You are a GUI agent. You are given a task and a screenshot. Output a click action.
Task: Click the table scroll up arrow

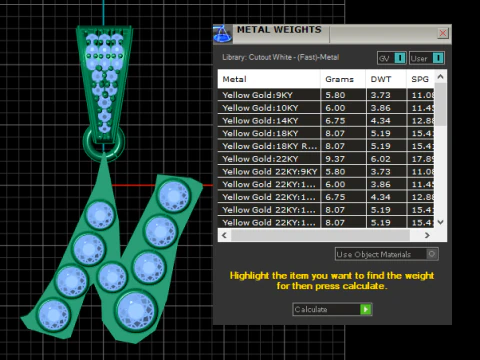coord(440,77)
